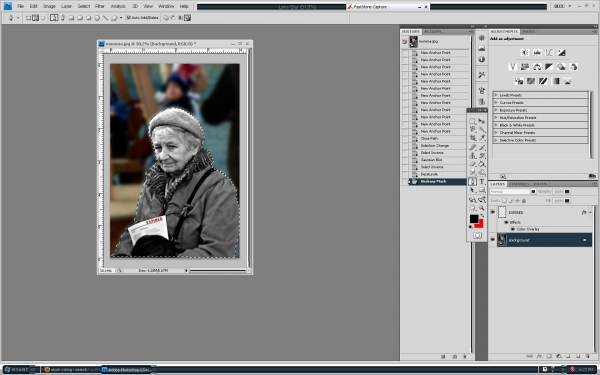The height and width of the screenshot is (375, 600).
Task: Add a Hue/Saturation adjustment
Action: (x=525, y=67)
